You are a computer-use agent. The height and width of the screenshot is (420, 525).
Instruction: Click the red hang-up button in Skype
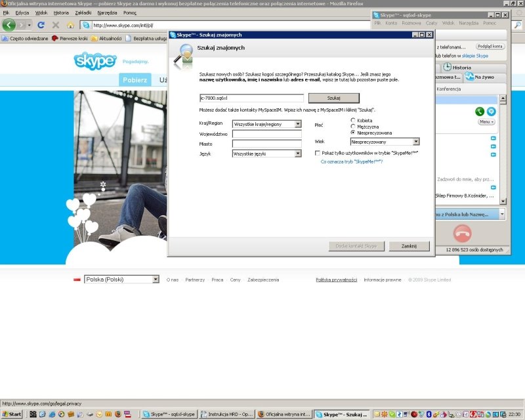463,233
